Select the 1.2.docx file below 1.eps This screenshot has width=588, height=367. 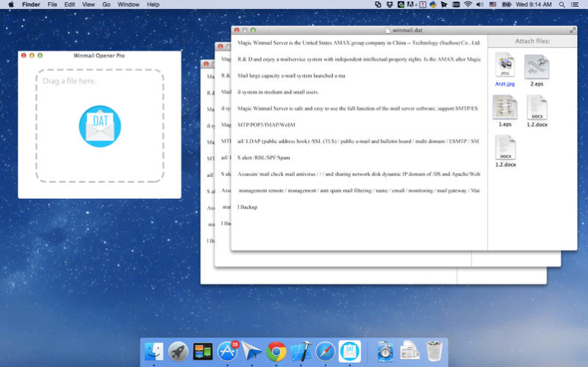505,147
